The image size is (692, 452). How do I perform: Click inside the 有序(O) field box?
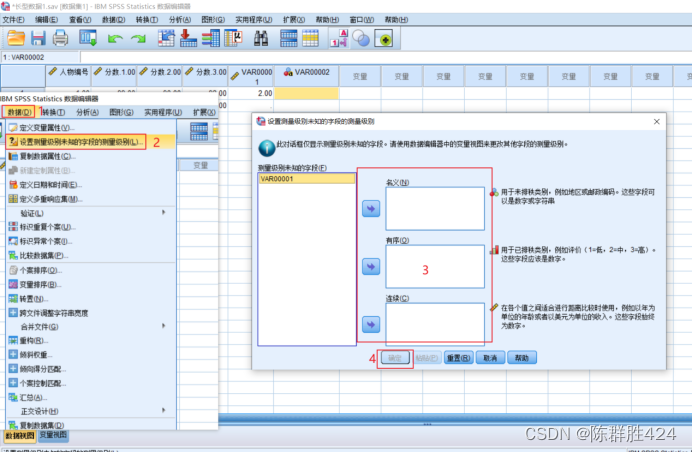(435, 267)
